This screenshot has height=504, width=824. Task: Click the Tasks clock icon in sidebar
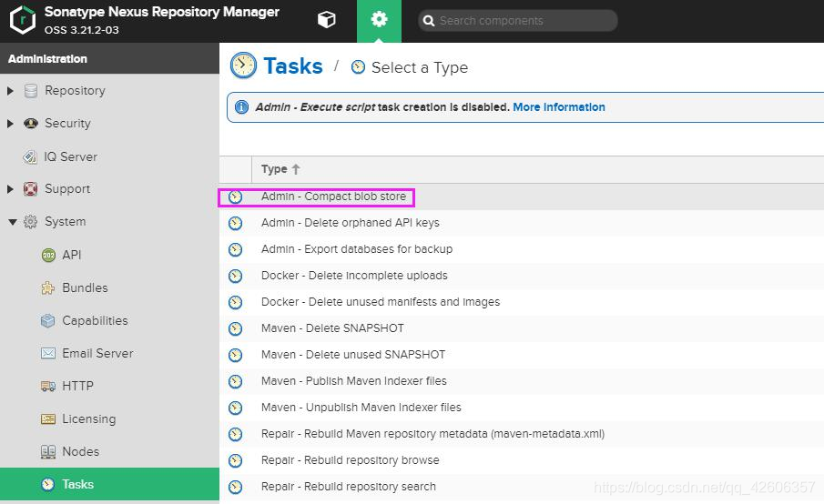(48, 484)
